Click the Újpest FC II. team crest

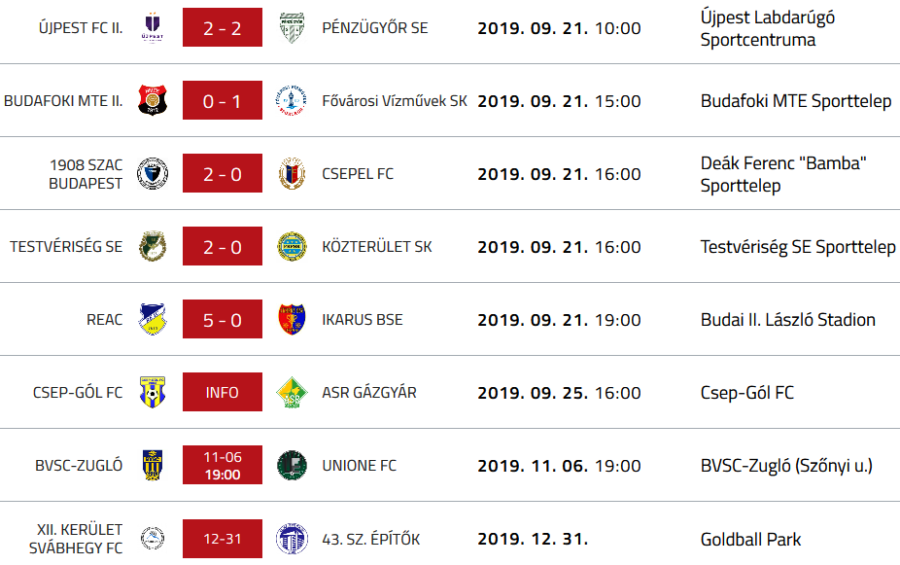tap(152, 28)
